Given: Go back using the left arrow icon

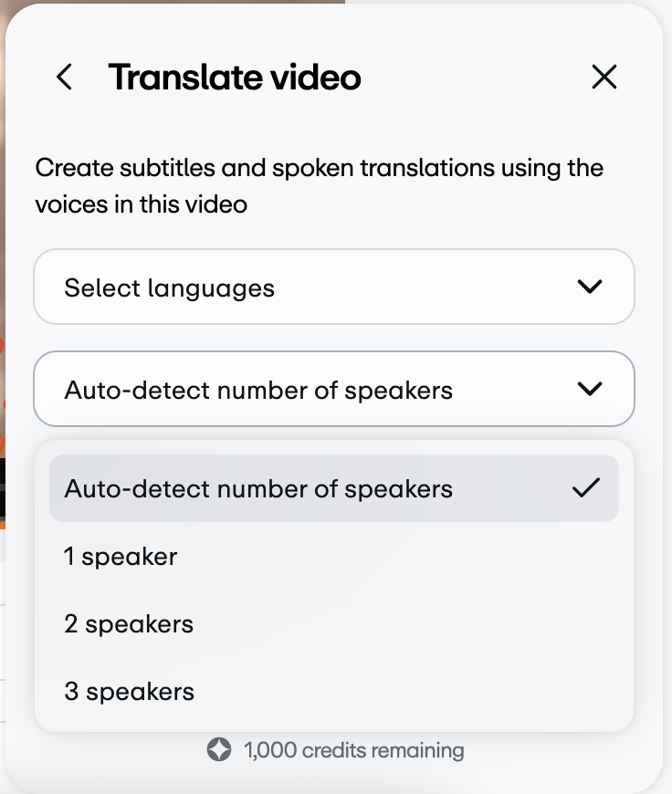Looking at the screenshot, I should click(x=64, y=77).
